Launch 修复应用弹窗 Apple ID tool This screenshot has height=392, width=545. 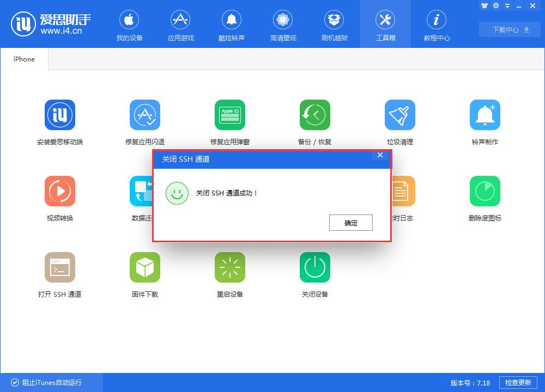point(230,122)
